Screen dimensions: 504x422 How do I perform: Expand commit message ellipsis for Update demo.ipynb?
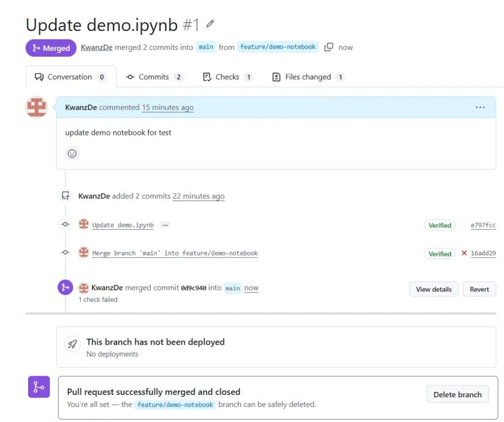click(165, 225)
